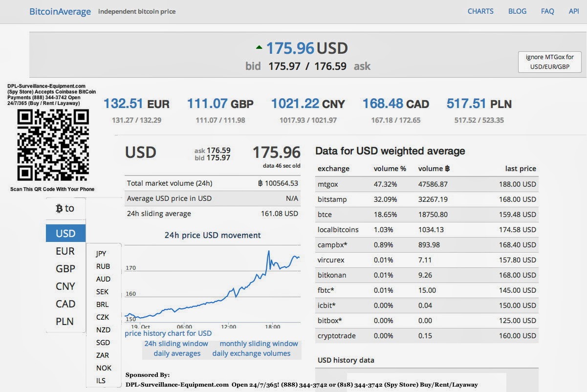Open the 24h sliding window link
The width and height of the screenshot is (587, 392).
(x=176, y=344)
